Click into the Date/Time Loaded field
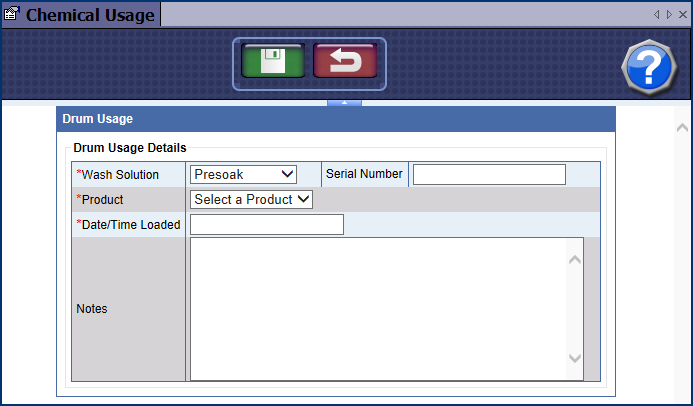Screen dimensions: 693x406 267,225
